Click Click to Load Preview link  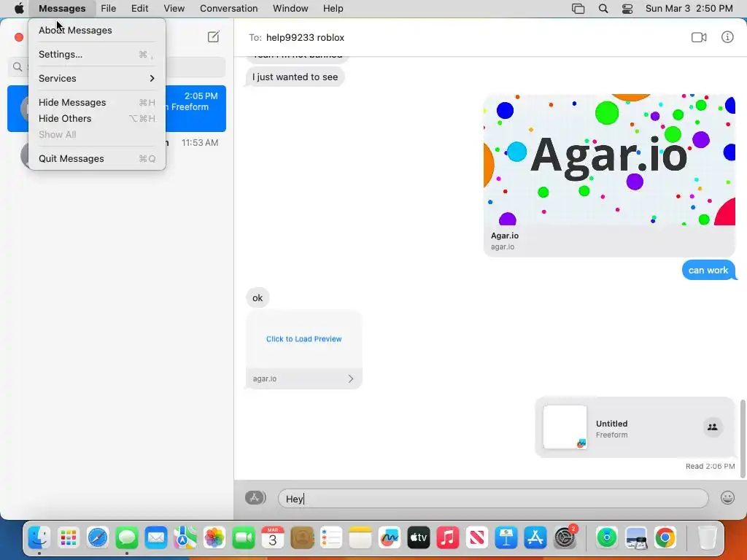pos(304,339)
